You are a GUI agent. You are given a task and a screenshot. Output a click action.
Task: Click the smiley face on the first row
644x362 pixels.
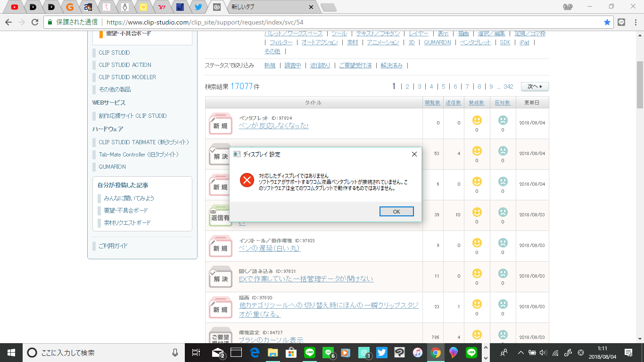click(x=477, y=120)
